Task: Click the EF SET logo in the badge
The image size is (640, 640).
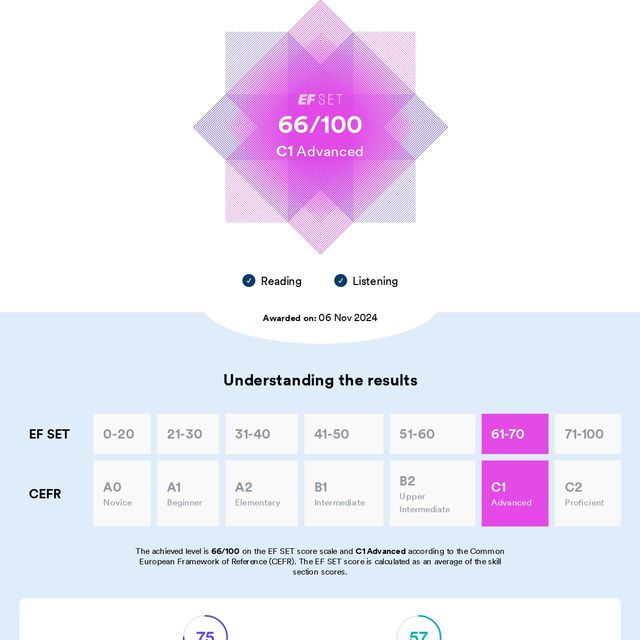Action: coord(320,100)
